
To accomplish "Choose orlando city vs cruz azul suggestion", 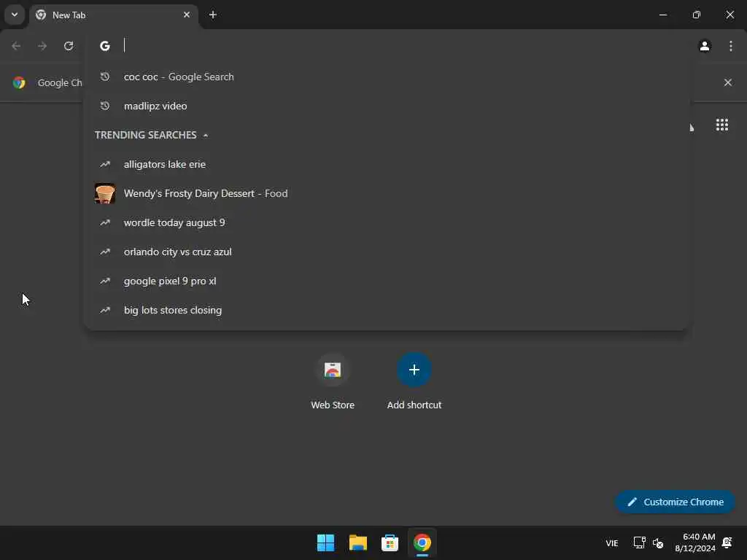I will 387,252.
